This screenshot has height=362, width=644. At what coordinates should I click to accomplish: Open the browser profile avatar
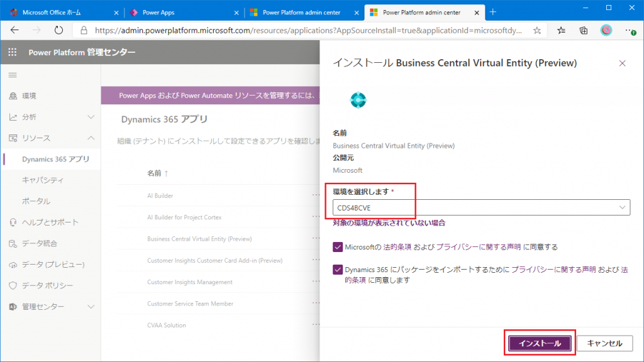pos(606,30)
